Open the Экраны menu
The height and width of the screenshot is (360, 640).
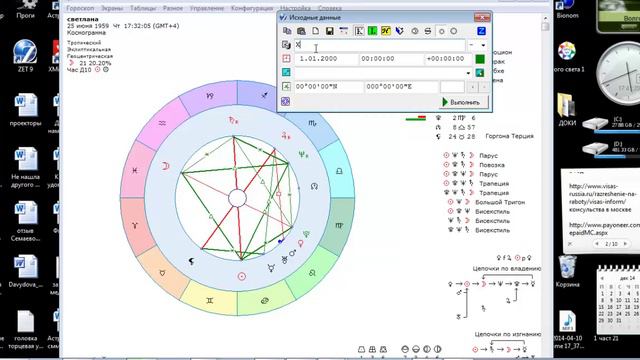[112, 8]
